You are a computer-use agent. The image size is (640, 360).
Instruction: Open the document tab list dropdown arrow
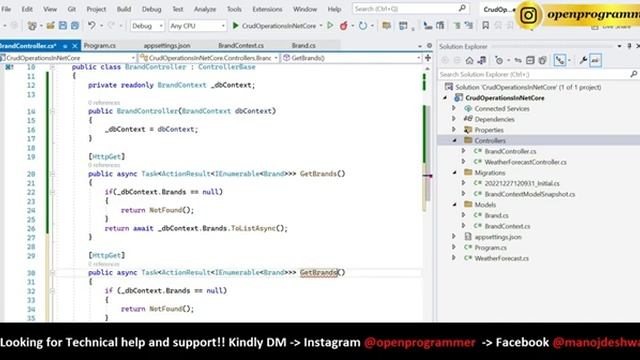(x=420, y=46)
